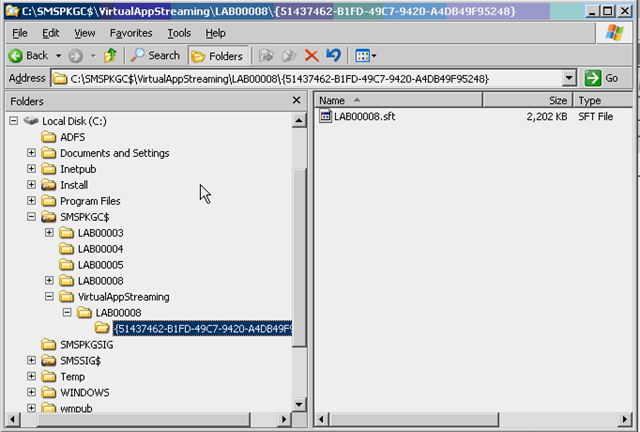Open the Edit menu
The width and height of the screenshot is (640, 432).
pos(51,33)
